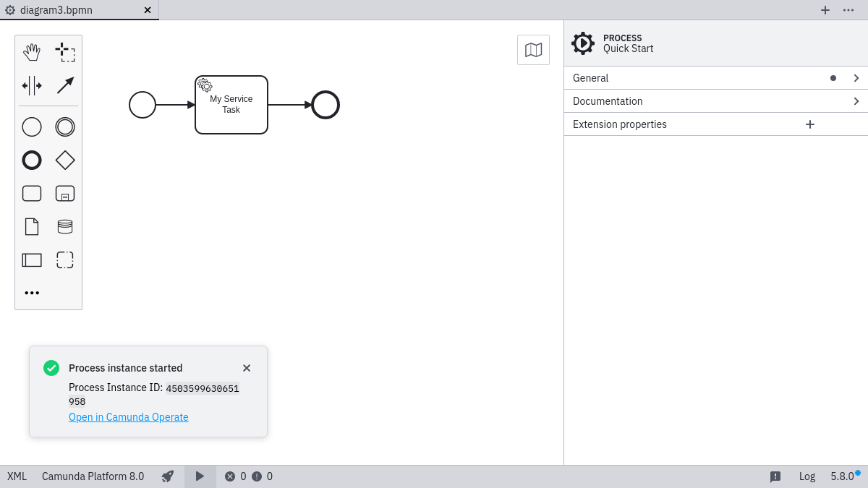Activate the Lasso tool
This screenshot has height=488, width=868.
tap(65, 51)
